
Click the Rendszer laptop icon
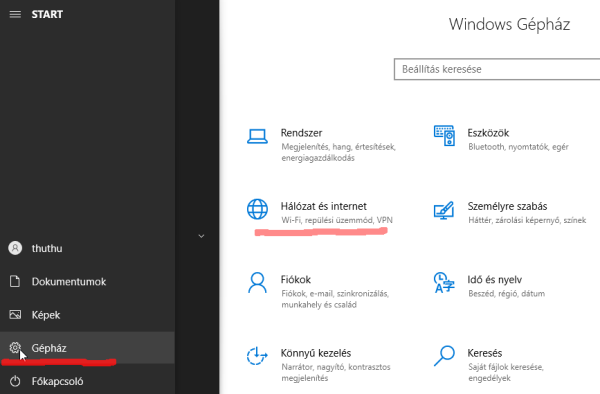click(x=257, y=136)
